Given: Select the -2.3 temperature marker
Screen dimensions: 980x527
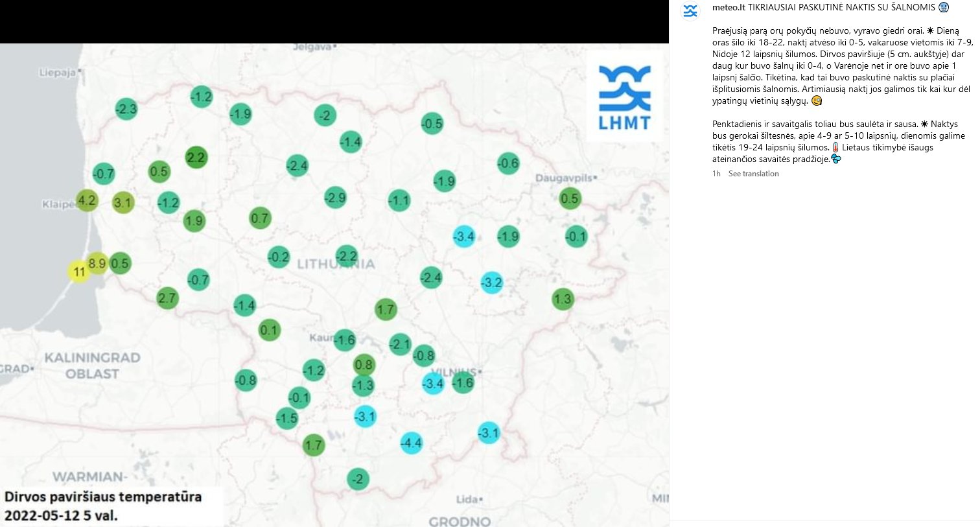Looking at the screenshot, I should point(126,109).
